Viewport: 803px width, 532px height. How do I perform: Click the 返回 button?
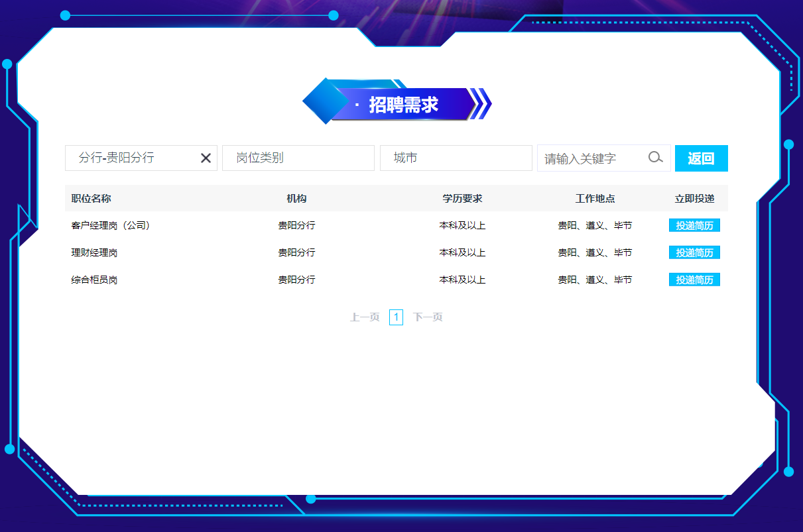pos(702,158)
